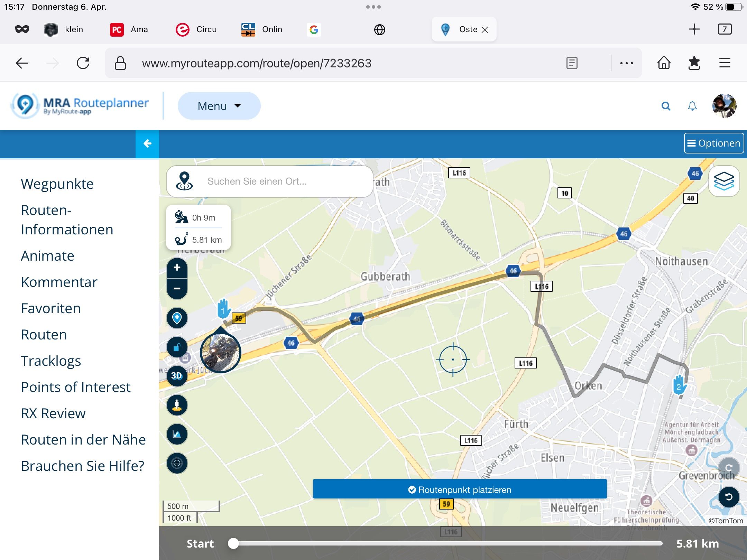Switch to the klein tab
747x560 pixels.
tap(64, 29)
